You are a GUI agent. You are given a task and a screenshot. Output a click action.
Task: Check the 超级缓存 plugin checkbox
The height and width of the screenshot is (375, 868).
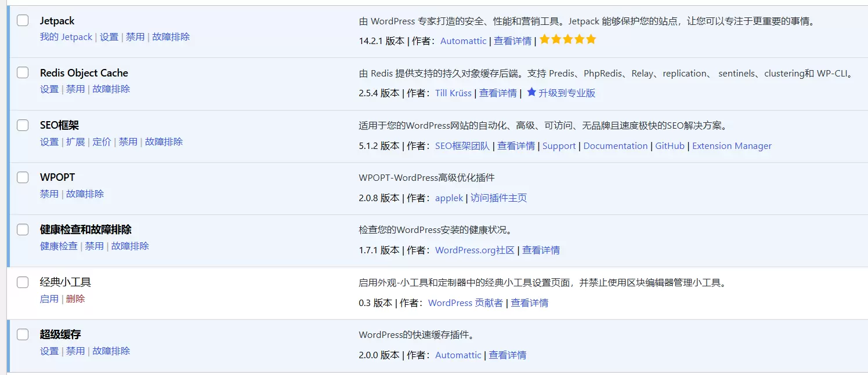pyautogui.click(x=23, y=334)
